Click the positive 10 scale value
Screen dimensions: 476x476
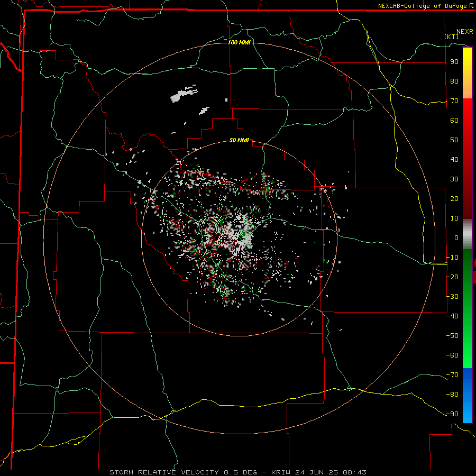454,218
